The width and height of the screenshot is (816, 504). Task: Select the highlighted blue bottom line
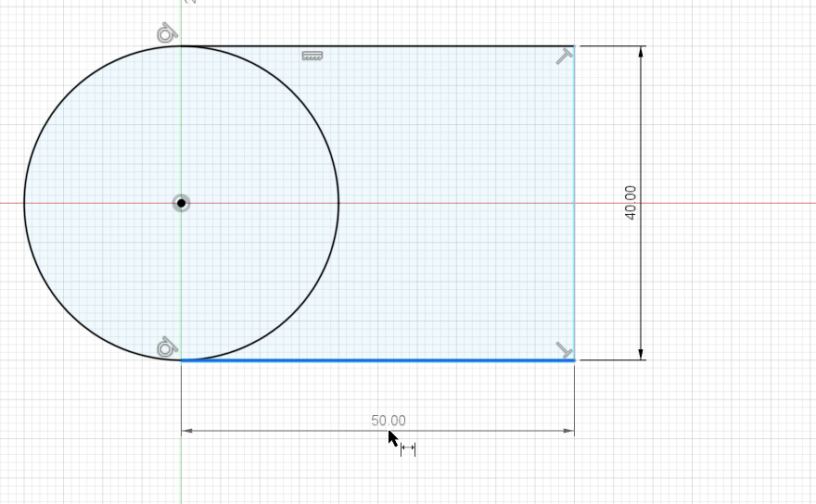tap(377, 359)
